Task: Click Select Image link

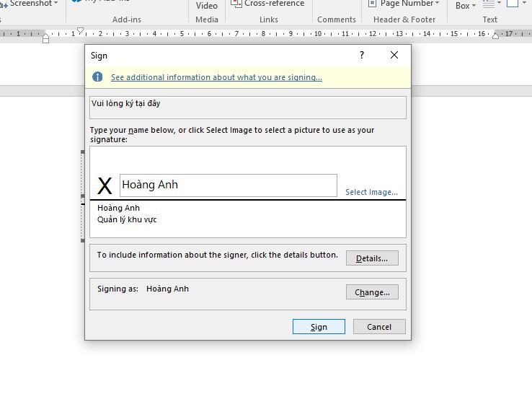Action: tap(371, 192)
